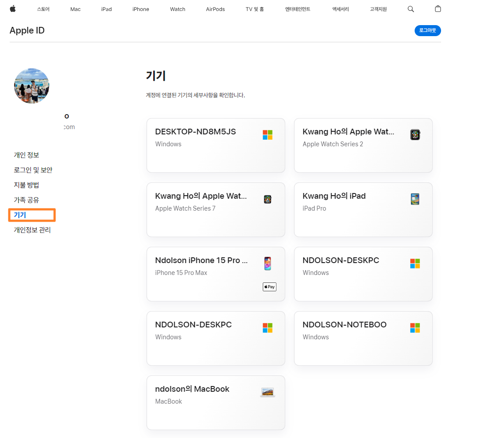Go to 개인정보 관리 section
This screenshot has width=504, height=438.
[x=32, y=230]
